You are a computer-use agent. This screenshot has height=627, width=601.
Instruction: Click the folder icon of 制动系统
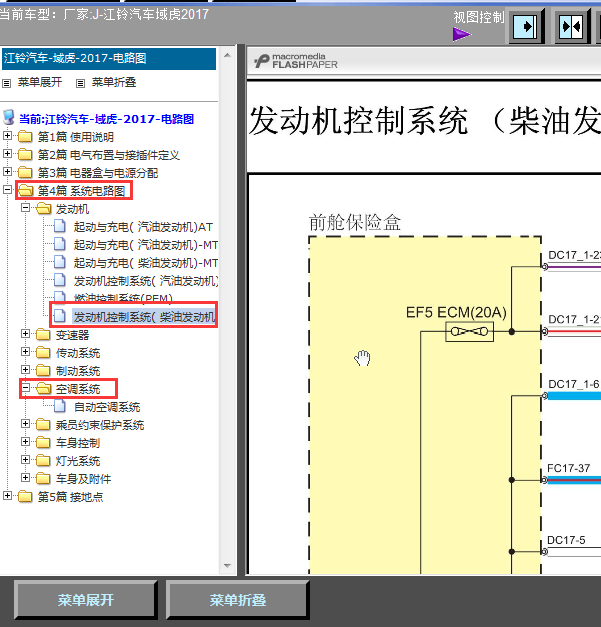click(x=43, y=370)
